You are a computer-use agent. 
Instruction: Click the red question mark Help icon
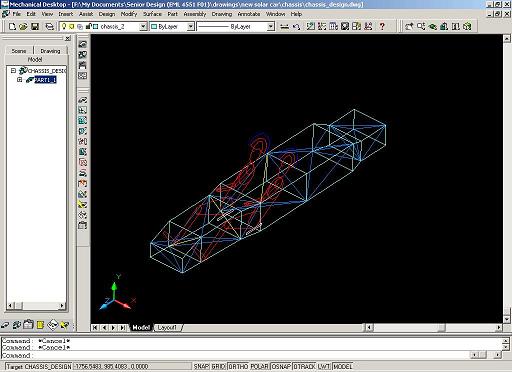(382, 26)
